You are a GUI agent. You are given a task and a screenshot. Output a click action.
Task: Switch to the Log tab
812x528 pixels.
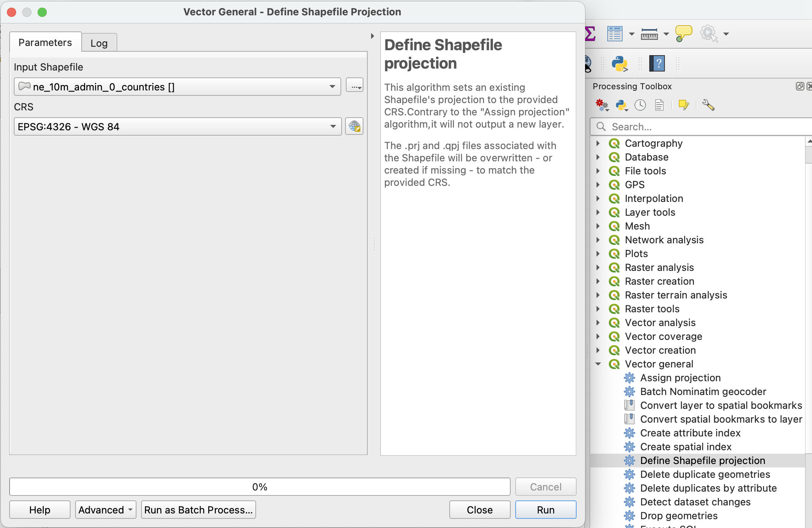click(99, 43)
